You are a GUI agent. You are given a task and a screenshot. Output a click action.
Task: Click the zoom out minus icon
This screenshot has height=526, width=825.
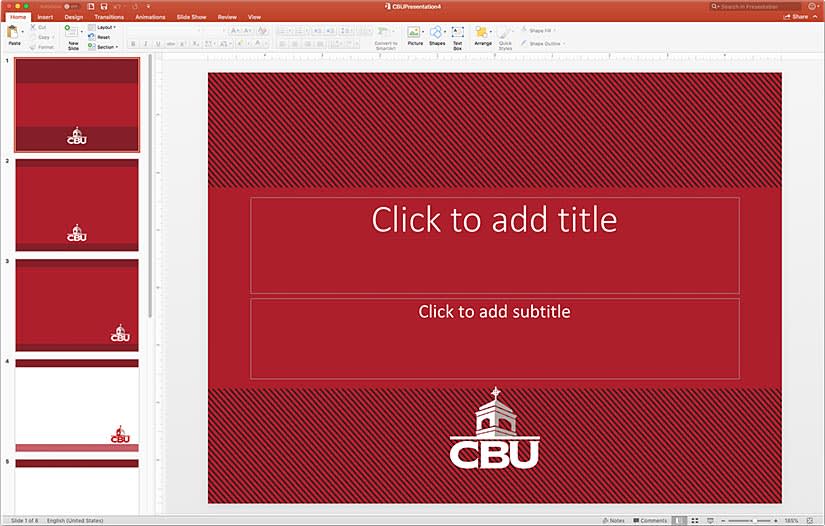pyautogui.click(x=723, y=520)
